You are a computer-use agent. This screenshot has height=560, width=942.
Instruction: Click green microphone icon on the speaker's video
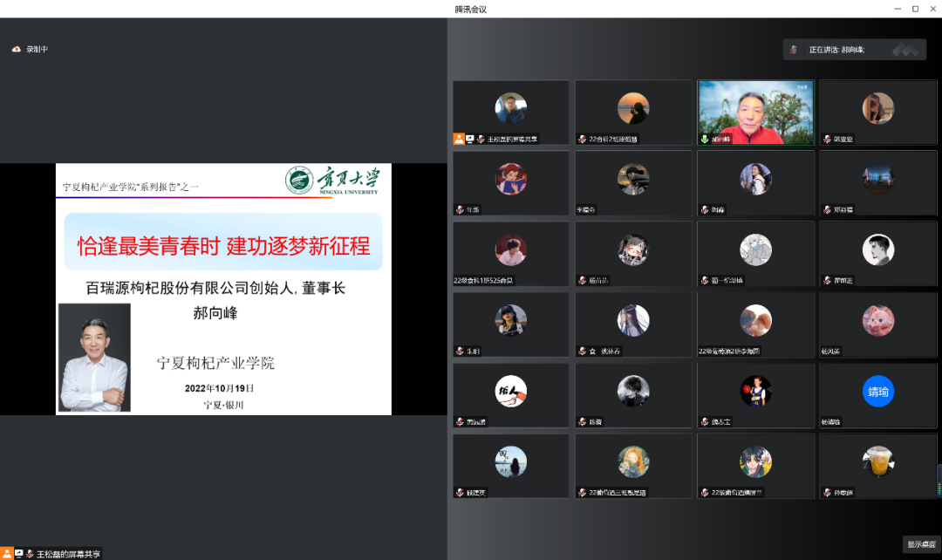pyautogui.click(x=704, y=139)
